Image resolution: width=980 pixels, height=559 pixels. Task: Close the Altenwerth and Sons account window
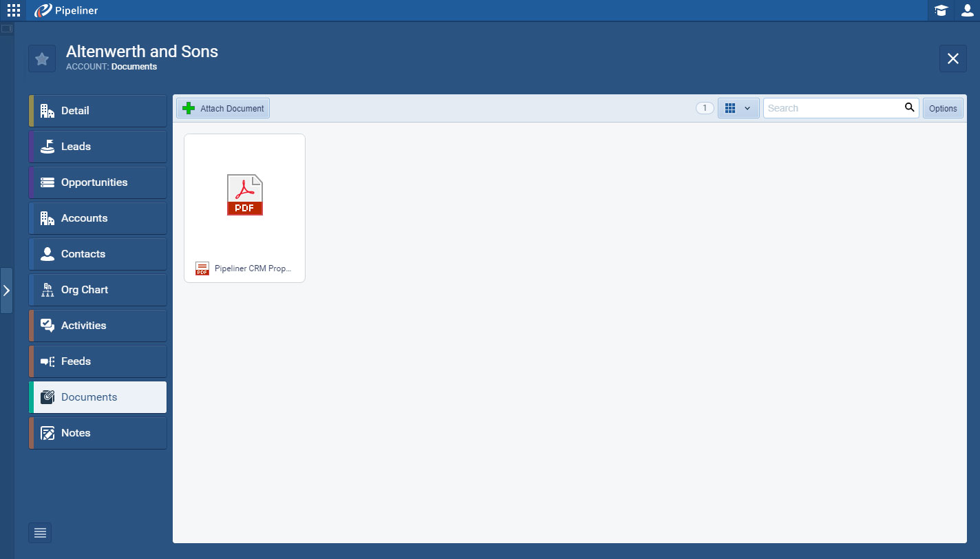952,59
